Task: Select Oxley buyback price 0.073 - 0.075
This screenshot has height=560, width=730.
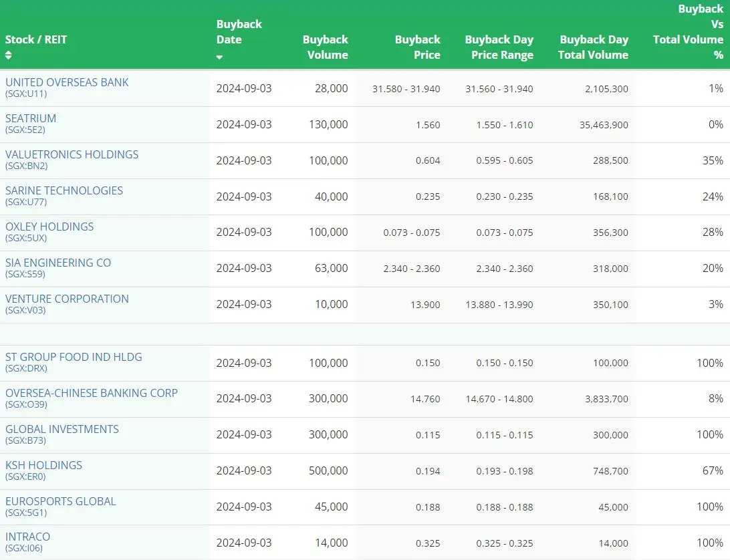Action: [x=412, y=233]
